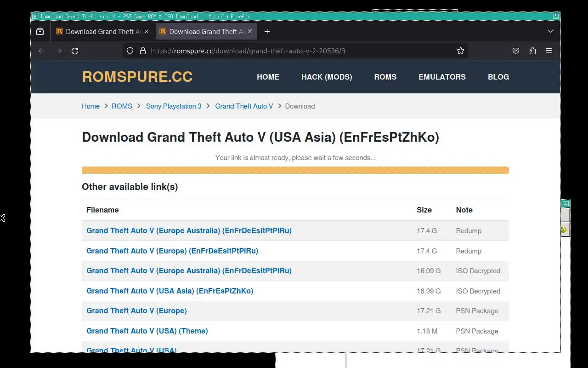Click 'Other available link(s)' heading

click(130, 187)
